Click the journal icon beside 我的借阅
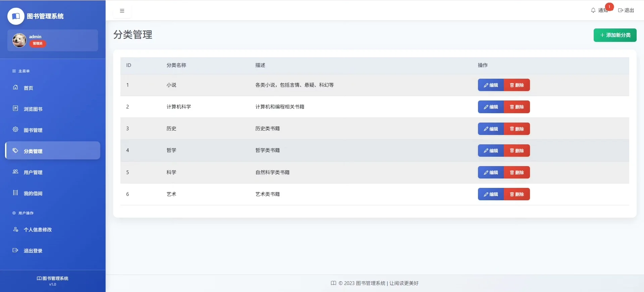 [15, 193]
